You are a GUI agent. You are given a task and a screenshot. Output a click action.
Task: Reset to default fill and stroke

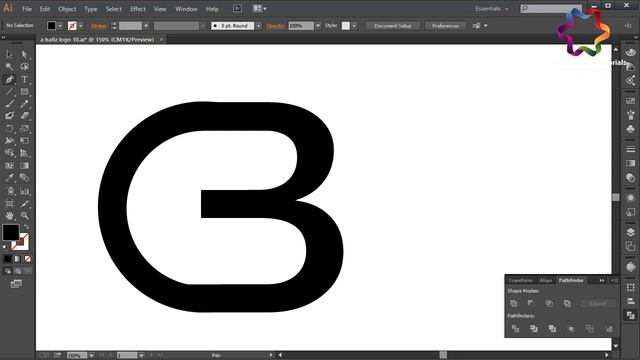5,247
